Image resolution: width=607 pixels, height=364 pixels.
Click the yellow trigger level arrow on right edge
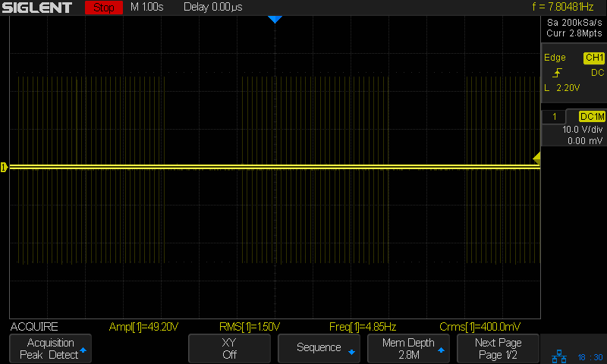click(x=536, y=158)
